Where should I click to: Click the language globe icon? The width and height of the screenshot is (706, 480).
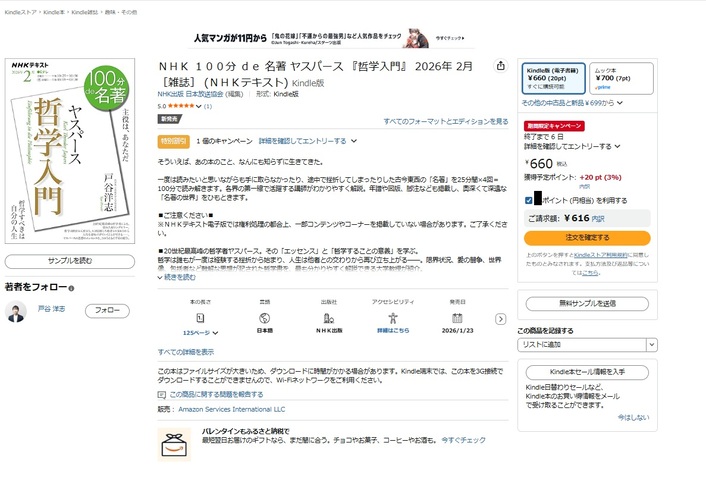click(x=265, y=316)
